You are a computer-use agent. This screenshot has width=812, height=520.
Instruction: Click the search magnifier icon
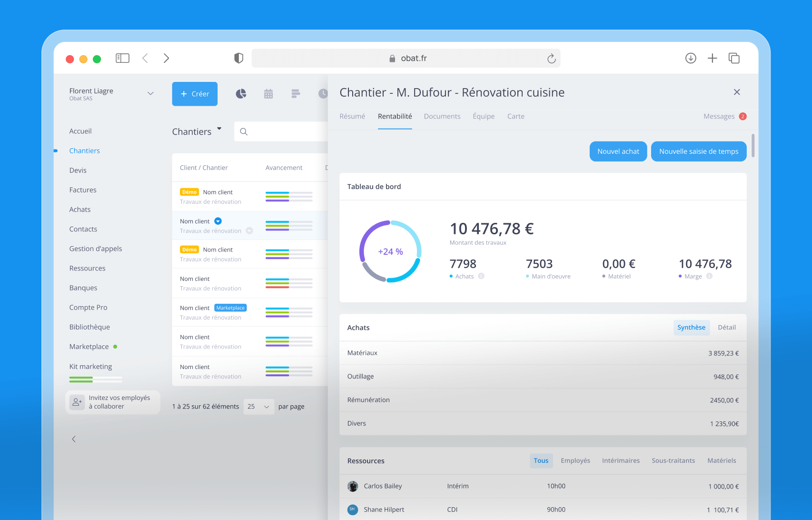click(244, 132)
